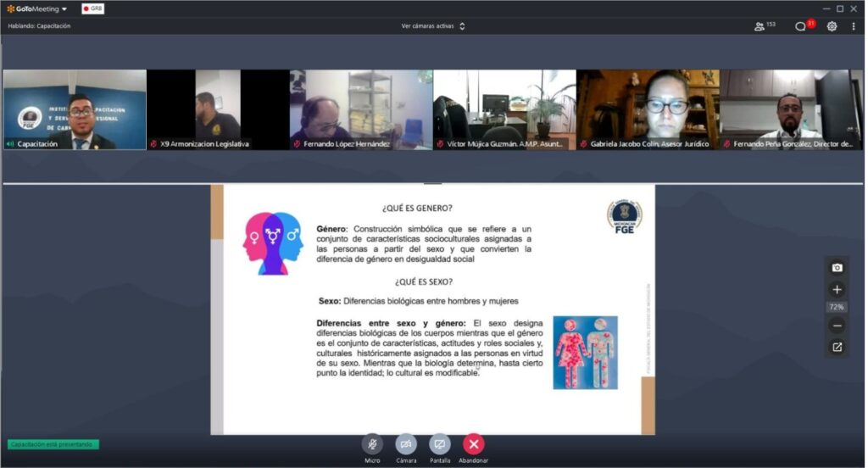
Task: Take a screenshot with the camera icon
Action: point(837,268)
